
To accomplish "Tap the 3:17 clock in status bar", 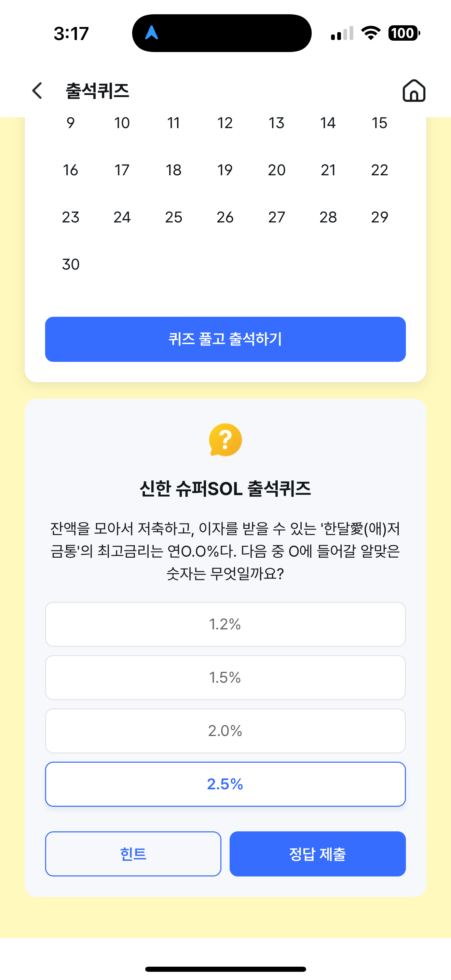I will pos(71,33).
